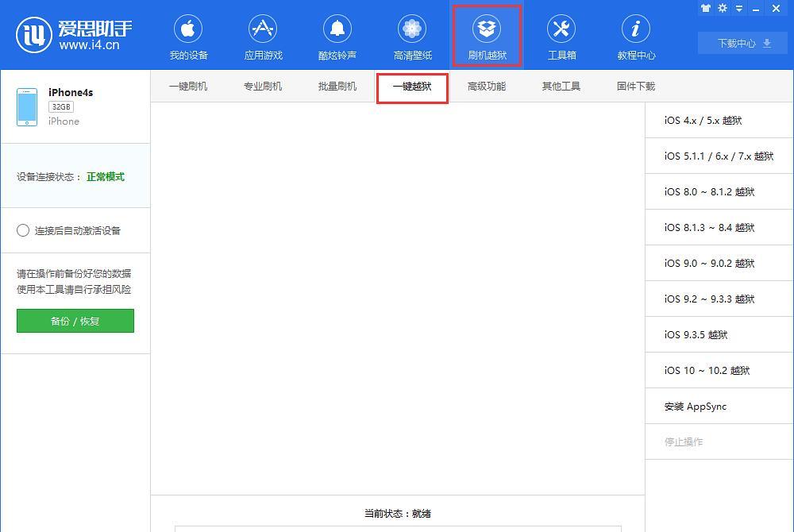794x532 pixels.
Task: Enable 连接后自动激活设备 option
Action: coord(23,231)
